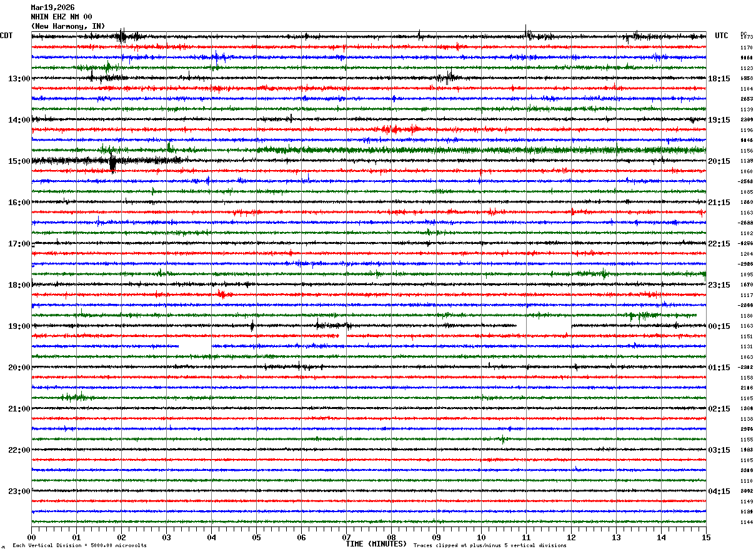756x554 pixels.
Task: Click the 03:15 UTC time label
Action: [x=719, y=450]
